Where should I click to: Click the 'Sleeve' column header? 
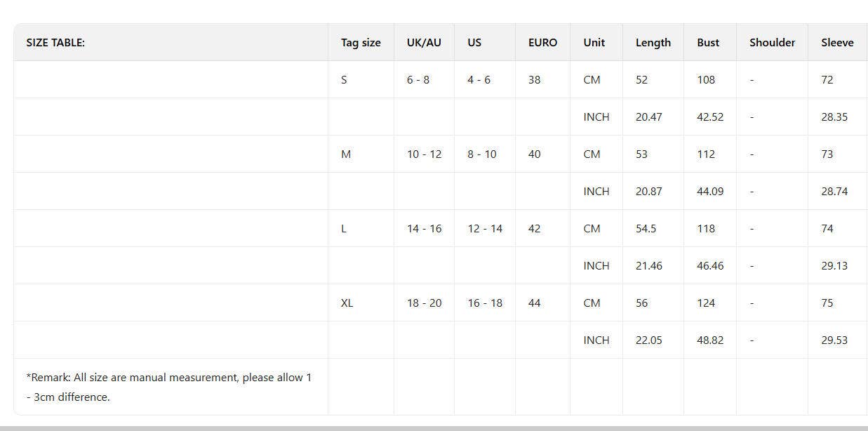tap(837, 43)
